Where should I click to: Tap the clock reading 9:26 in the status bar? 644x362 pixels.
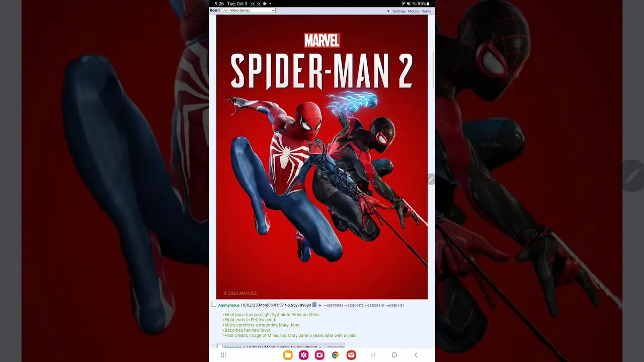click(219, 4)
